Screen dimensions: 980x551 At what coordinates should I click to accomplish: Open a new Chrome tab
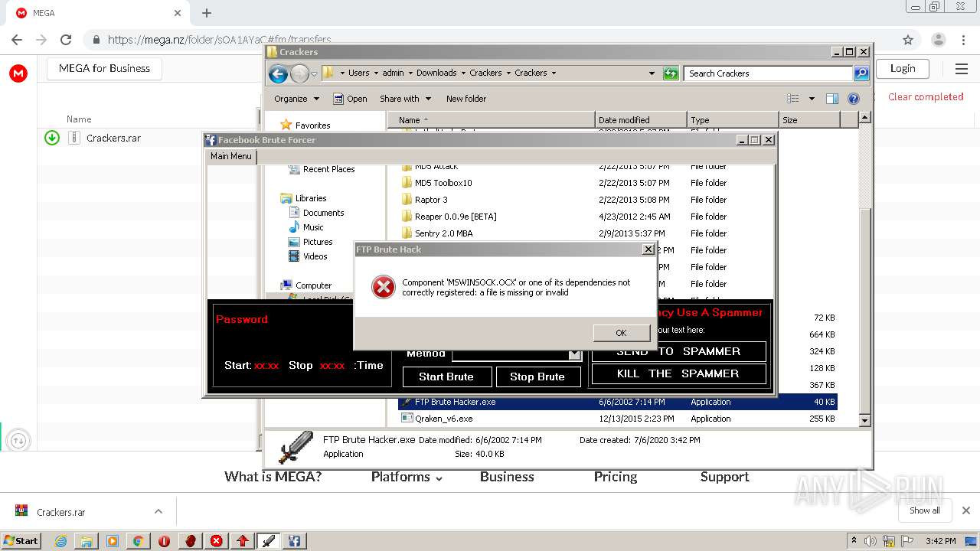click(x=206, y=13)
